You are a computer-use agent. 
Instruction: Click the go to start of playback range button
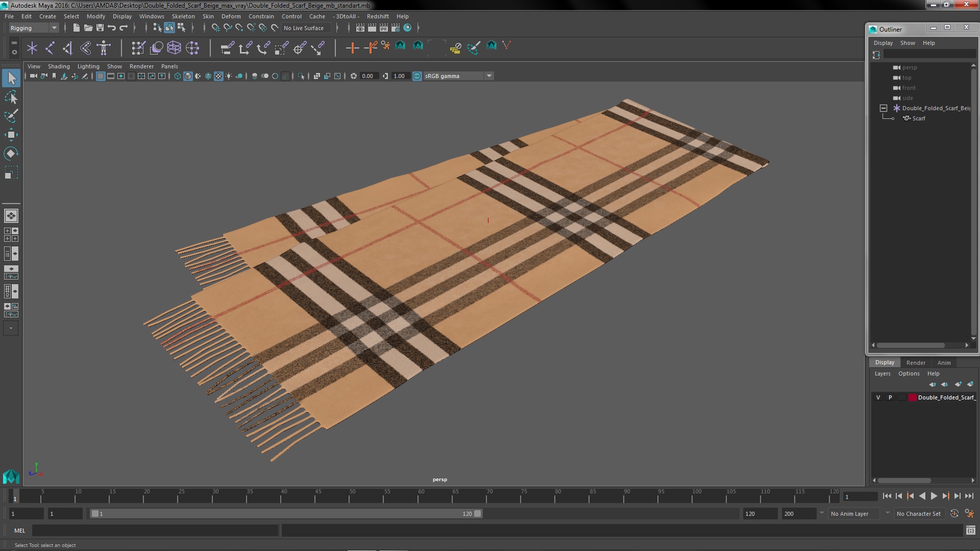coord(887,496)
